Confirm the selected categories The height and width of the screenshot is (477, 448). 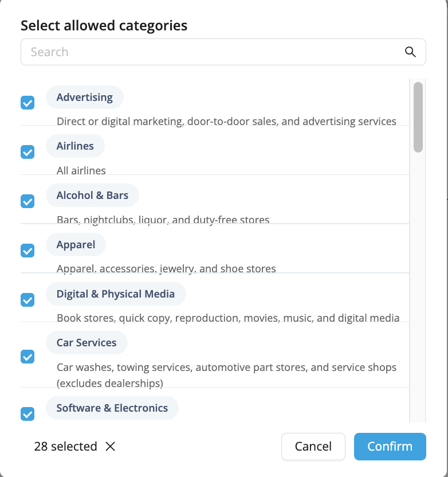[390, 446]
